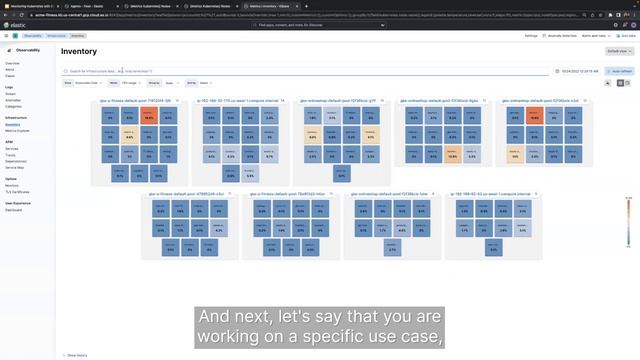Open the Default view dropdown

[x=619, y=51]
